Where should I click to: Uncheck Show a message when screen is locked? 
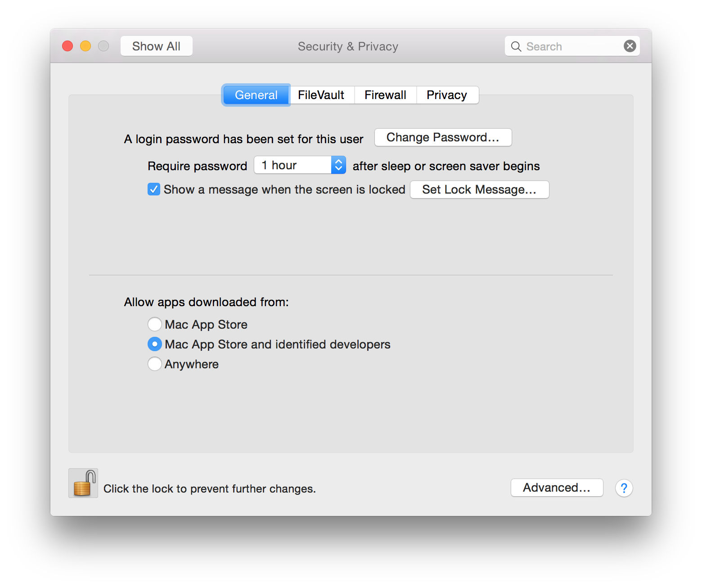tap(154, 189)
